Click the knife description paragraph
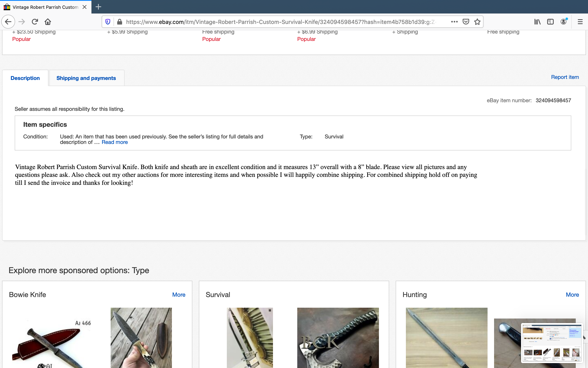The width and height of the screenshot is (588, 368). [x=246, y=175]
